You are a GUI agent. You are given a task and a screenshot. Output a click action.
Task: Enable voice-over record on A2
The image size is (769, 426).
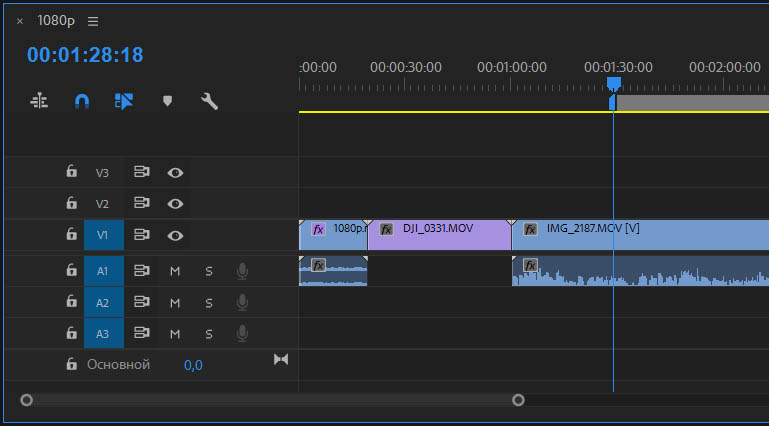pyautogui.click(x=242, y=302)
